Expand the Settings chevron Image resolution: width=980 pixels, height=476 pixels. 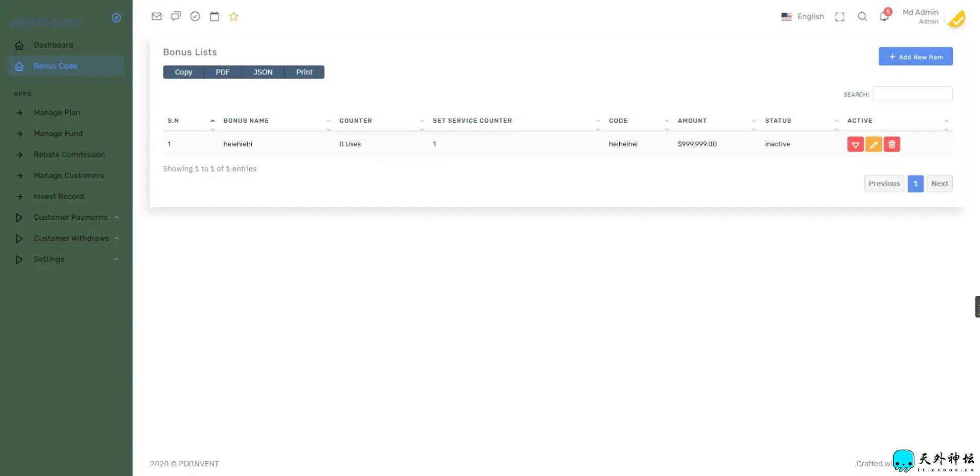pos(117,260)
